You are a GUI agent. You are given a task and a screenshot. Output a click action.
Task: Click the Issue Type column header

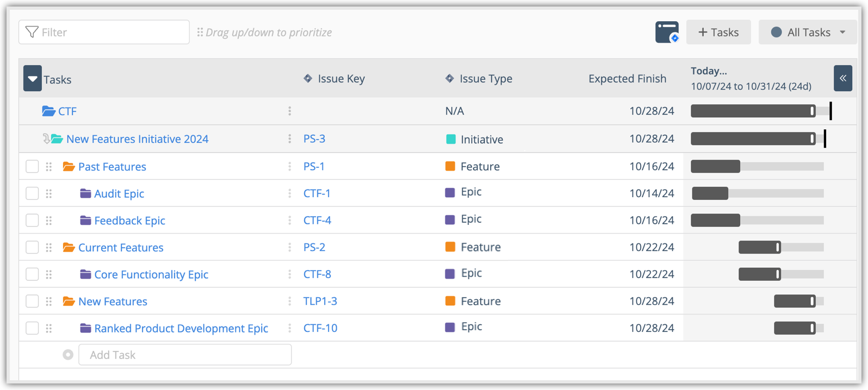pos(485,79)
